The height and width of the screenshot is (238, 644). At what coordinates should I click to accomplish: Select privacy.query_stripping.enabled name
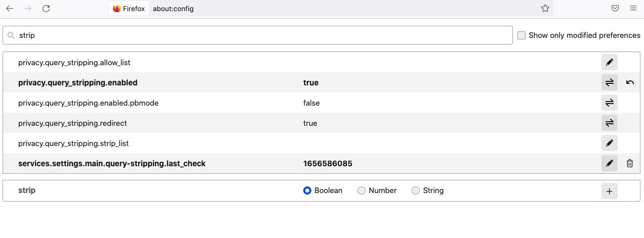click(x=78, y=83)
